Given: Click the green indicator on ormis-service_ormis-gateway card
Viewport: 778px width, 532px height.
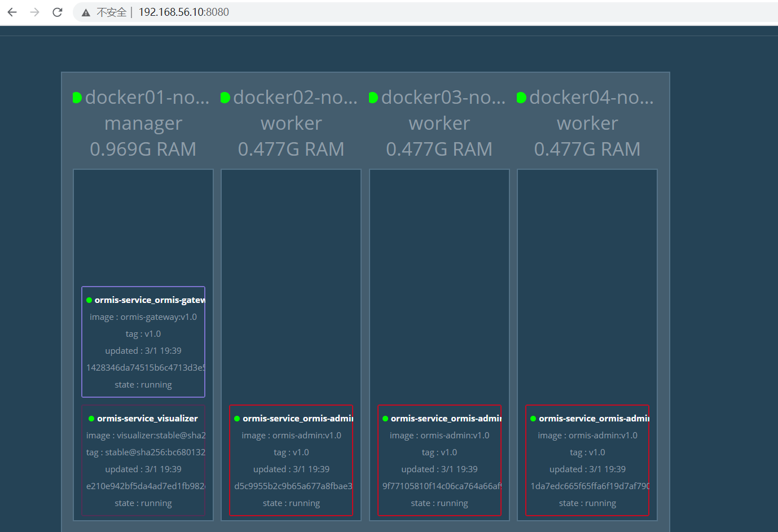Looking at the screenshot, I should 89,300.
